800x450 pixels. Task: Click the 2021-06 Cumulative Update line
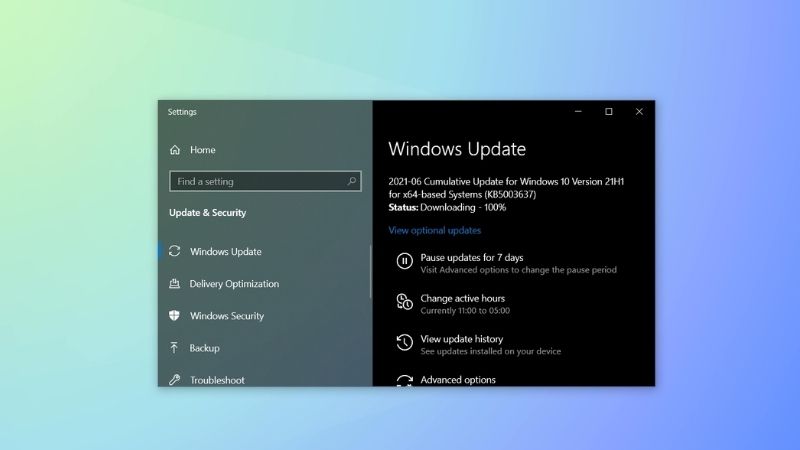tap(506, 182)
